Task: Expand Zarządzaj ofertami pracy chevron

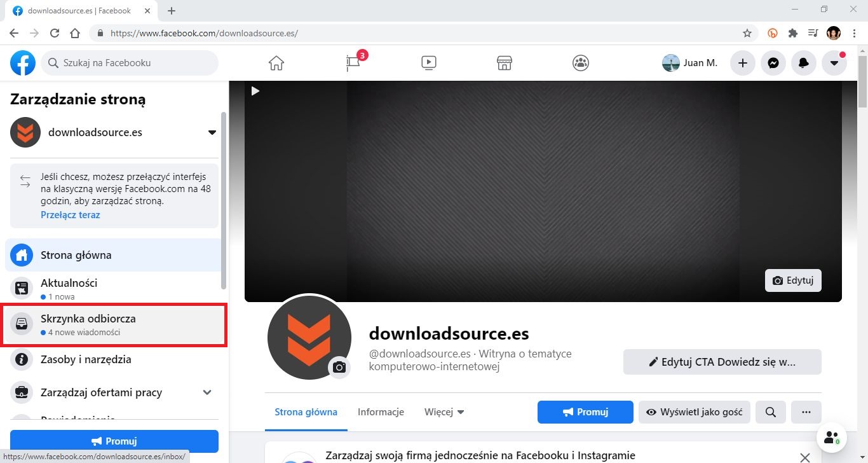Action: (207, 392)
